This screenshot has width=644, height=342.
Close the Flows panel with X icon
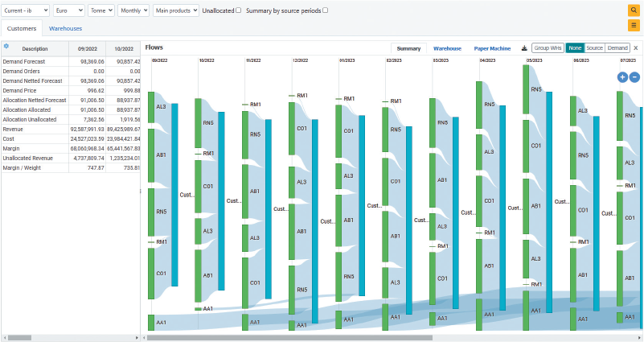(x=636, y=48)
